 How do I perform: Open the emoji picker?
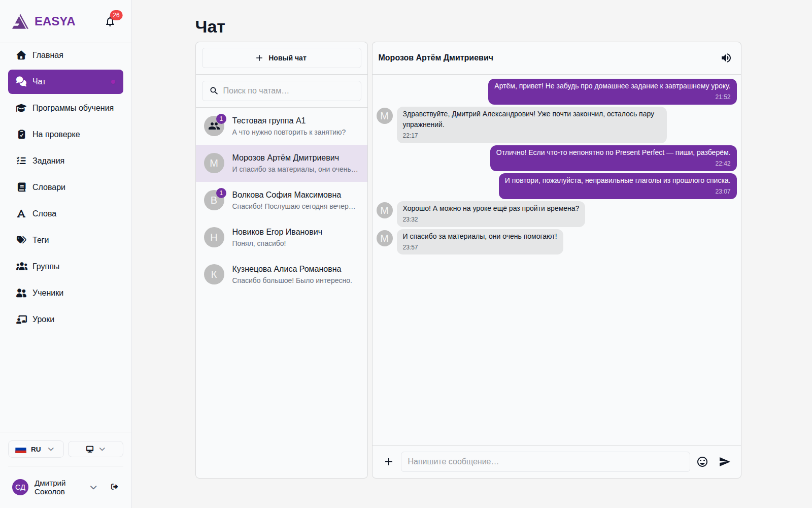click(702, 462)
